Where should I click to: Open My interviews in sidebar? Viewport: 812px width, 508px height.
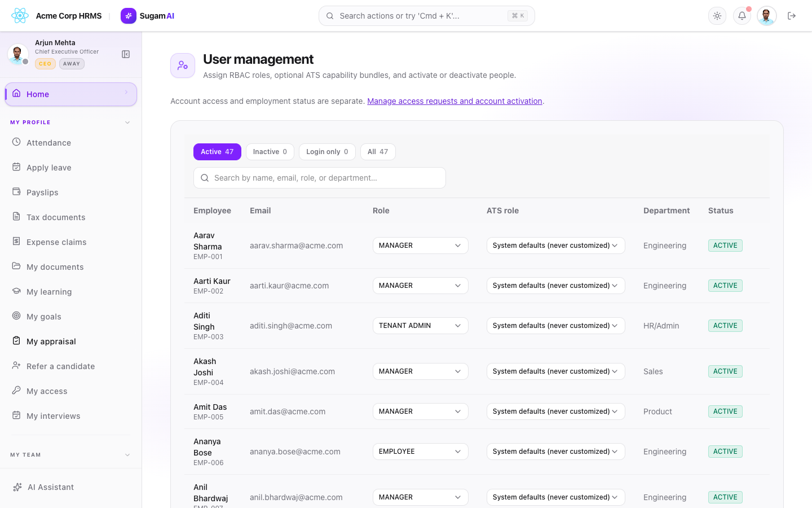[x=71, y=416]
